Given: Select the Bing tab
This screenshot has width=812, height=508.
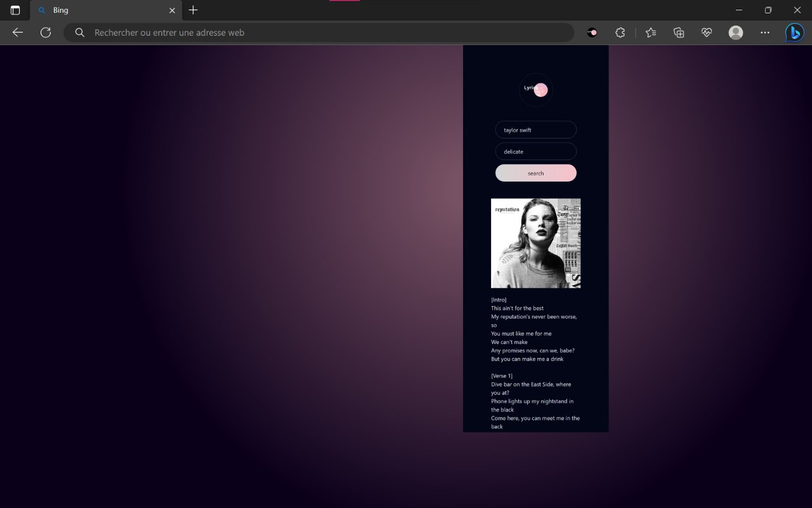Looking at the screenshot, I should (105, 10).
